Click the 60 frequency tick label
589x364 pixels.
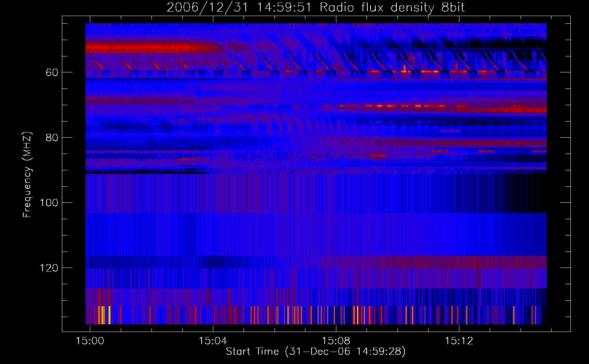point(52,73)
